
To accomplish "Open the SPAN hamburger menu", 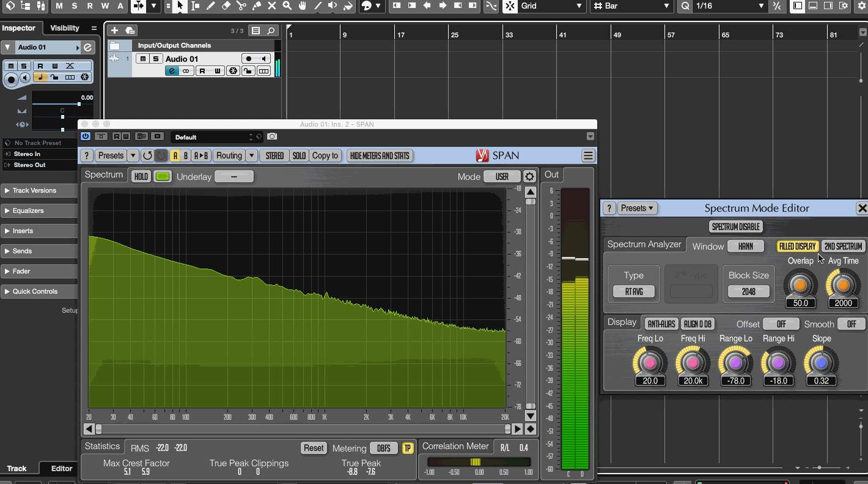I will (x=588, y=155).
